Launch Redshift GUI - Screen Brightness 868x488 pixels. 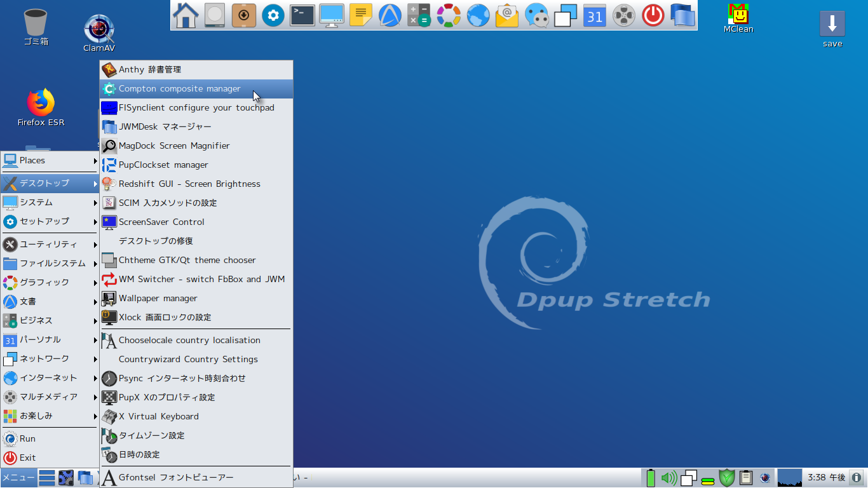tap(196, 184)
